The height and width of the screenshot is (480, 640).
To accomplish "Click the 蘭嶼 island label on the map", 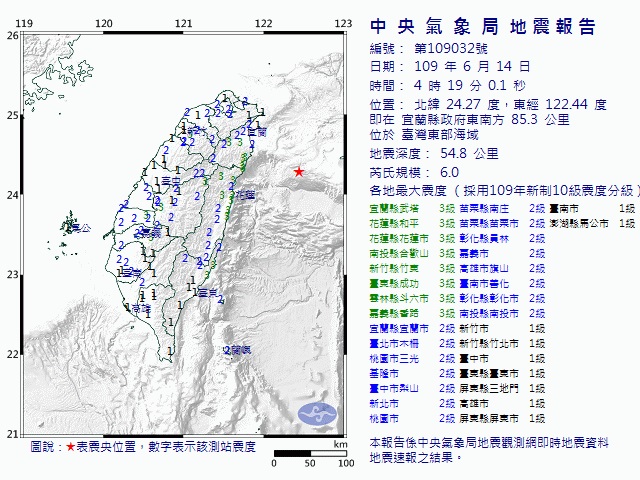I will (x=241, y=350).
